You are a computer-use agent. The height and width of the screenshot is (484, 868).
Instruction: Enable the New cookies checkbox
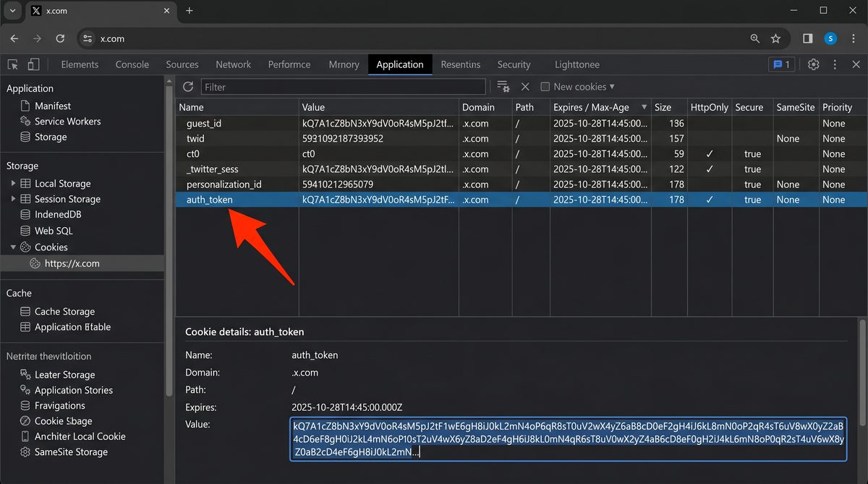545,87
